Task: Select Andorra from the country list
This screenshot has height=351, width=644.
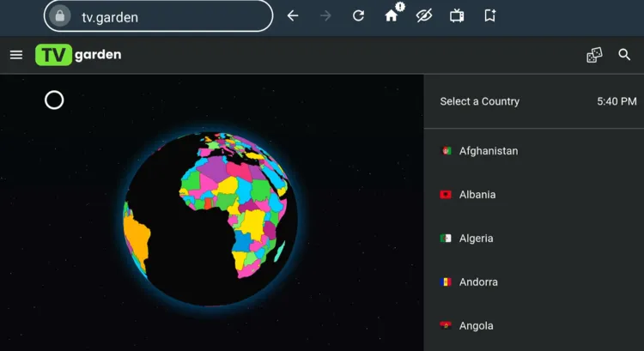Action: pyautogui.click(x=534, y=282)
